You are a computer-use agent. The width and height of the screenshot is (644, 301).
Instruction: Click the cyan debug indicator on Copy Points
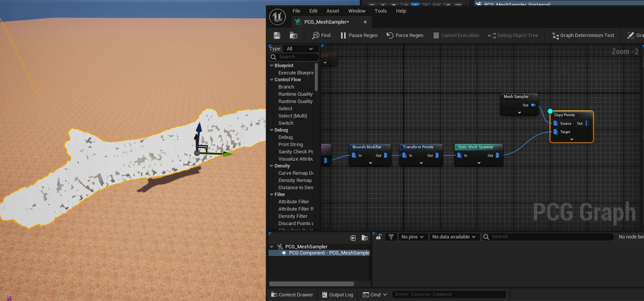tap(550, 111)
